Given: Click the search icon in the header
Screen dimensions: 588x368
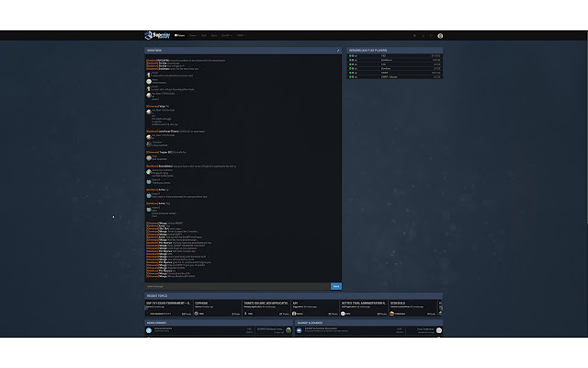Looking at the screenshot, I should (414, 36).
